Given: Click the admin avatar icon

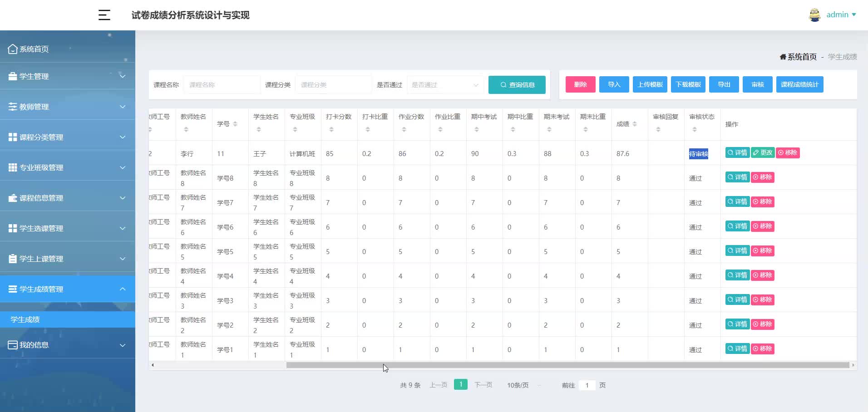Looking at the screenshot, I should pos(815,15).
